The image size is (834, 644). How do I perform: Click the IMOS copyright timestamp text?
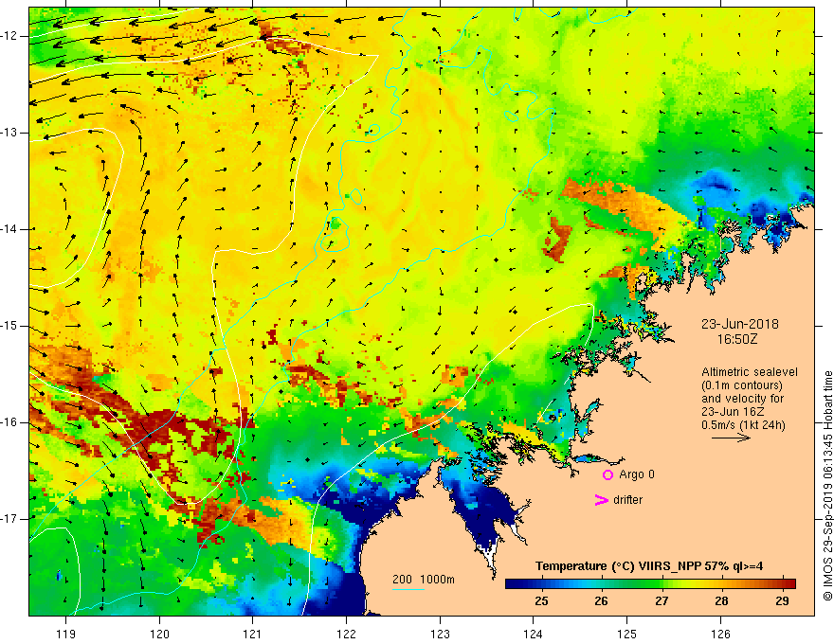(x=827, y=486)
